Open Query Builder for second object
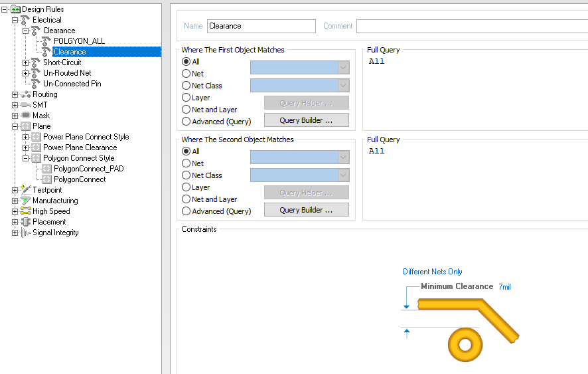Screen dimensions: 588x374 coord(306,210)
